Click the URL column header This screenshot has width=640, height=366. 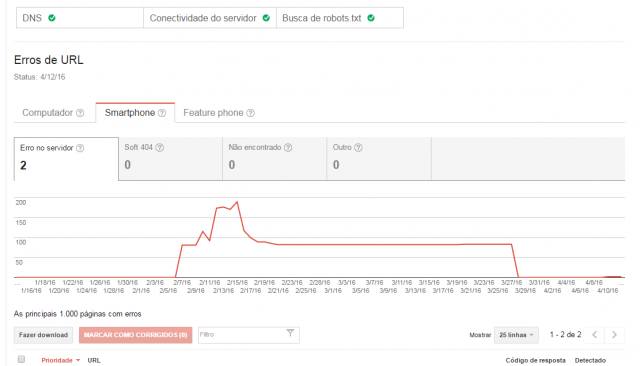94,360
